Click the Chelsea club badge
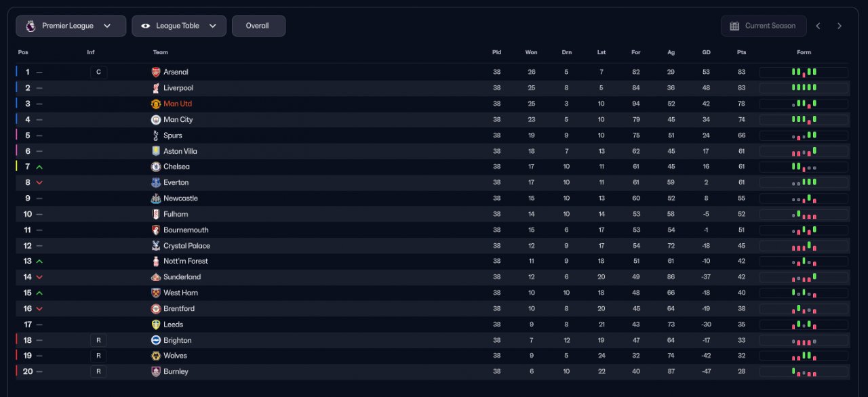Screen dimensions: 868x397 156,167
